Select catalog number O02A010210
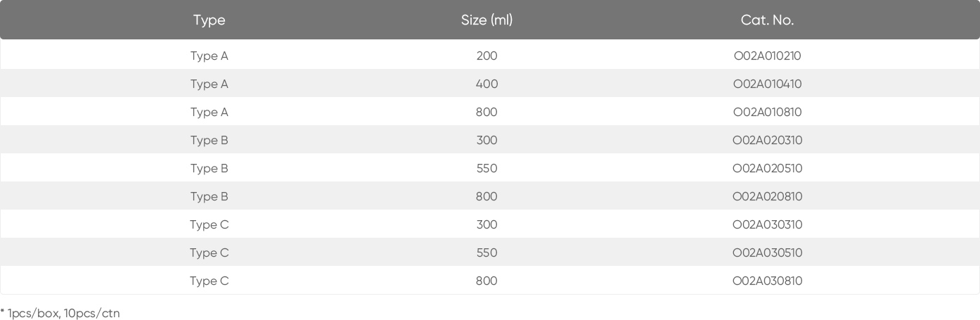 point(767,56)
